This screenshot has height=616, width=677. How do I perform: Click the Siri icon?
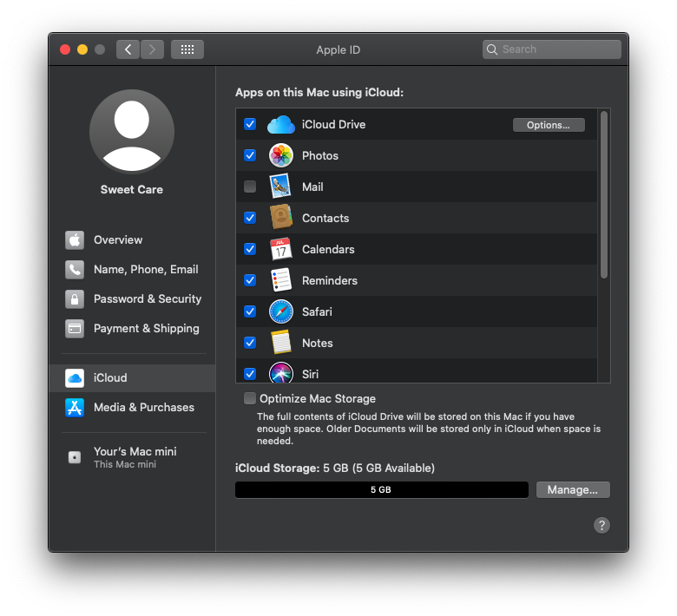click(280, 372)
